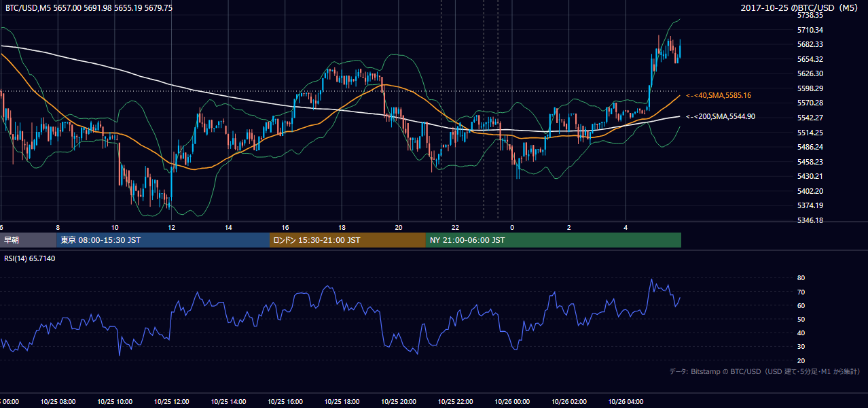Click the 10/25 12:00 time label
This screenshot has width=868, height=408.
pyautogui.click(x=171, y=402)
